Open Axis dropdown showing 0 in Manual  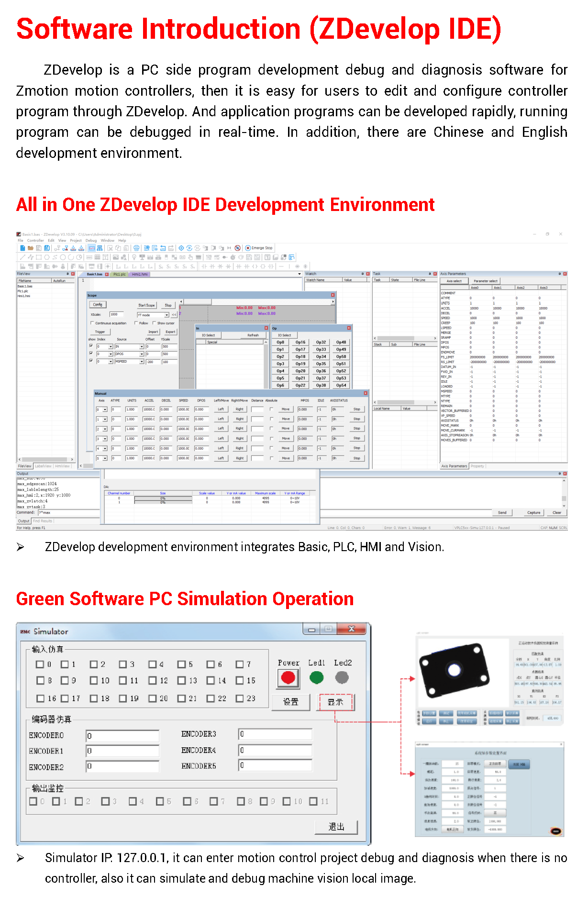pyautogui.click(x=105, y=410)
